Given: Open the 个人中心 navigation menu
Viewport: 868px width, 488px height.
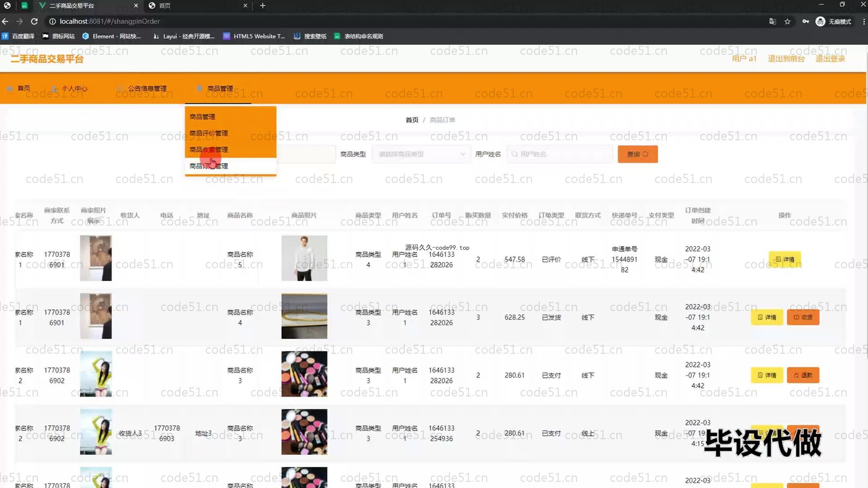Looking at the screenshot, I should 70,88.
